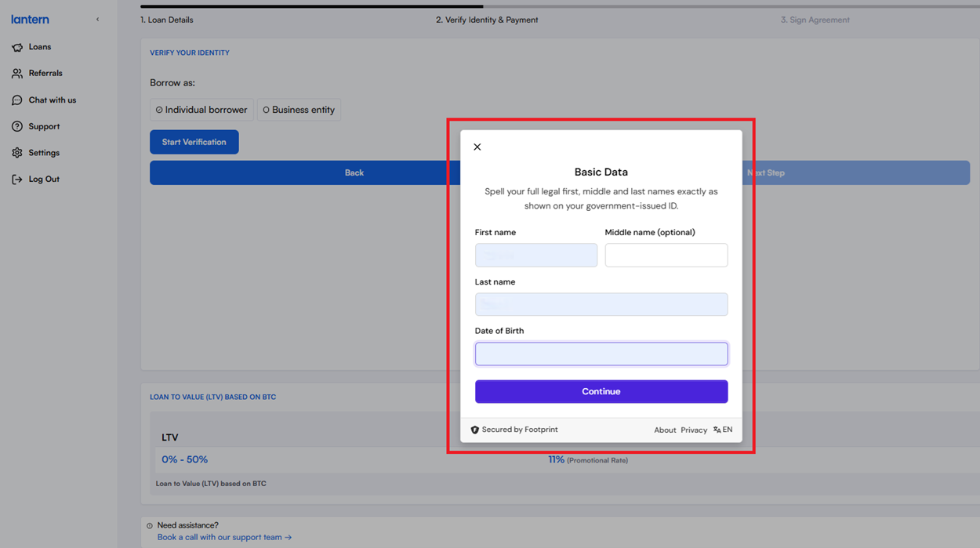Focus the Last name field

601,304
